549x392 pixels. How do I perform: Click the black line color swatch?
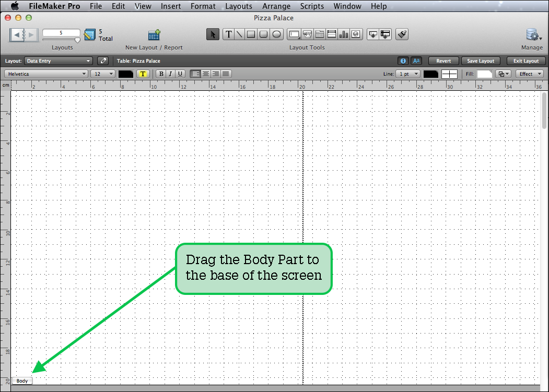click(430, 74)
